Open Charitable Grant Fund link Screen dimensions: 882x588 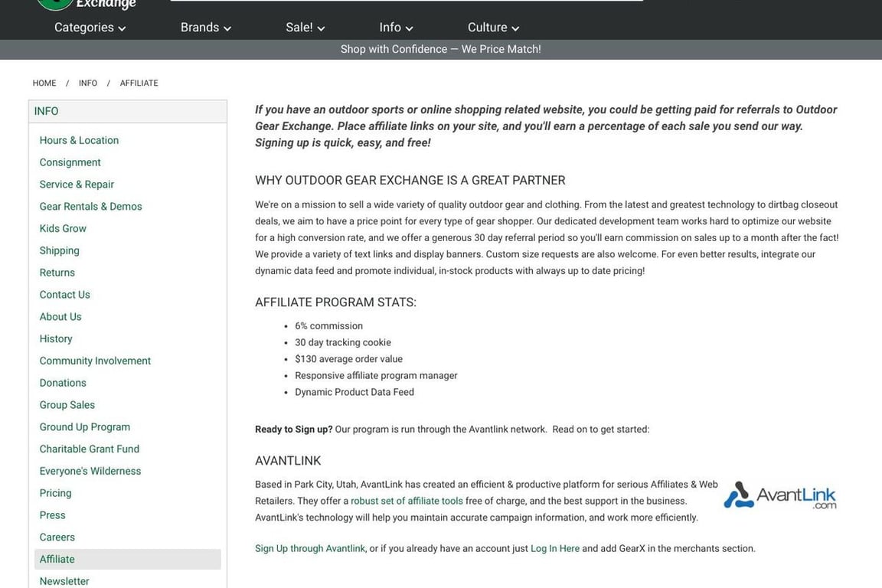tap(89, 449)
